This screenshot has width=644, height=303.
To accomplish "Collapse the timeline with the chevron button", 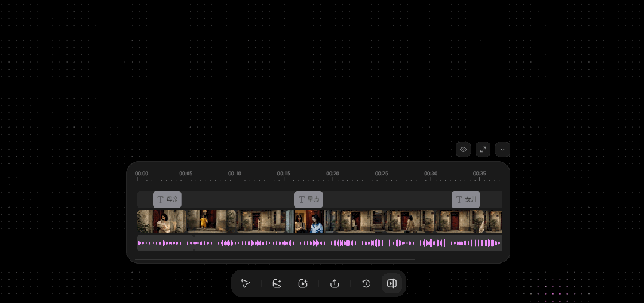I will (502, 150).
